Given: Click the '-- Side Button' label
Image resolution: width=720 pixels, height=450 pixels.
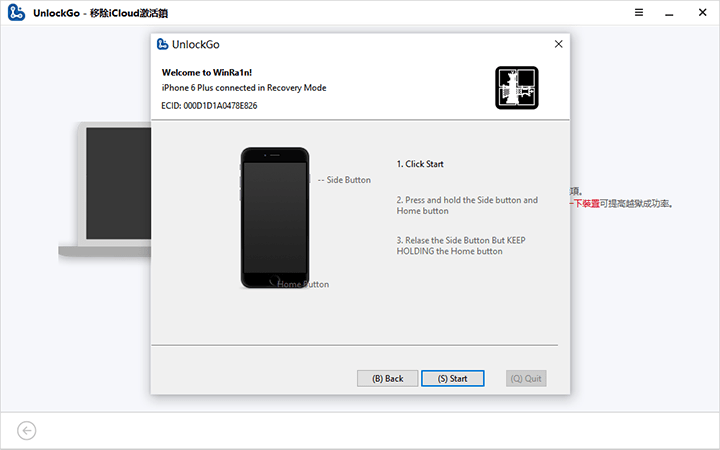Looking at the screenshot, I should [x=344, y=180].
